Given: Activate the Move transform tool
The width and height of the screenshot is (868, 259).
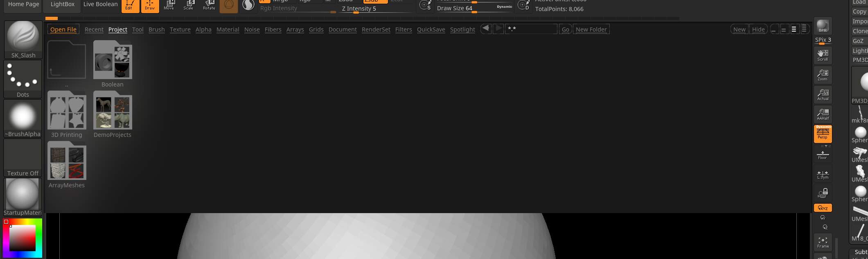Looking at the screenshot, I should (169, 5).
